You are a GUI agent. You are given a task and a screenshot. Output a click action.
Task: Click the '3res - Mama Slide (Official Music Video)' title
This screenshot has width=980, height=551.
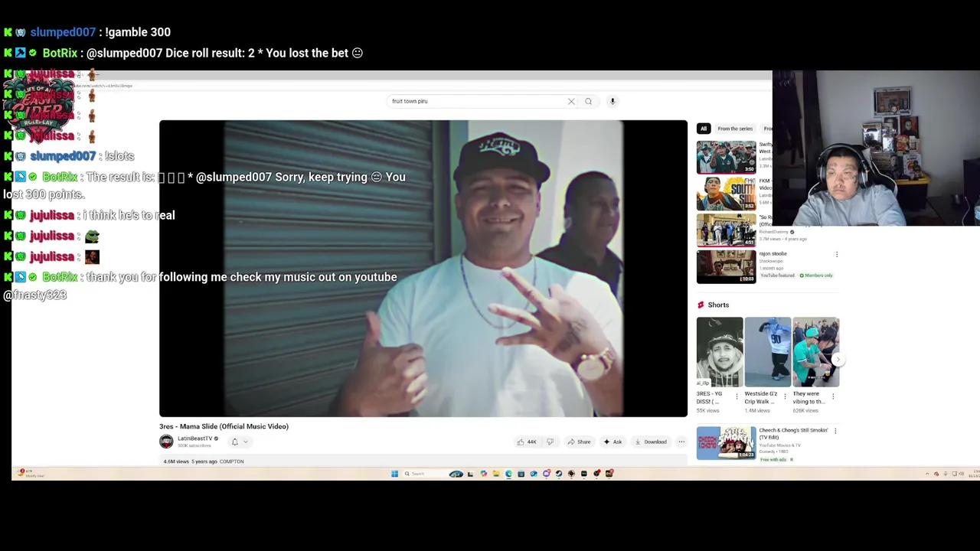pos(224,426)
